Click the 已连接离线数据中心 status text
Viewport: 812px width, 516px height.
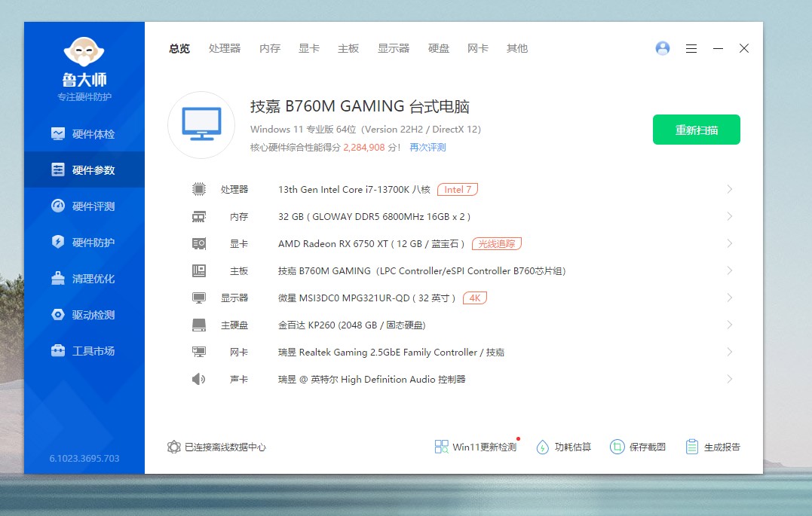click(225, 447)
